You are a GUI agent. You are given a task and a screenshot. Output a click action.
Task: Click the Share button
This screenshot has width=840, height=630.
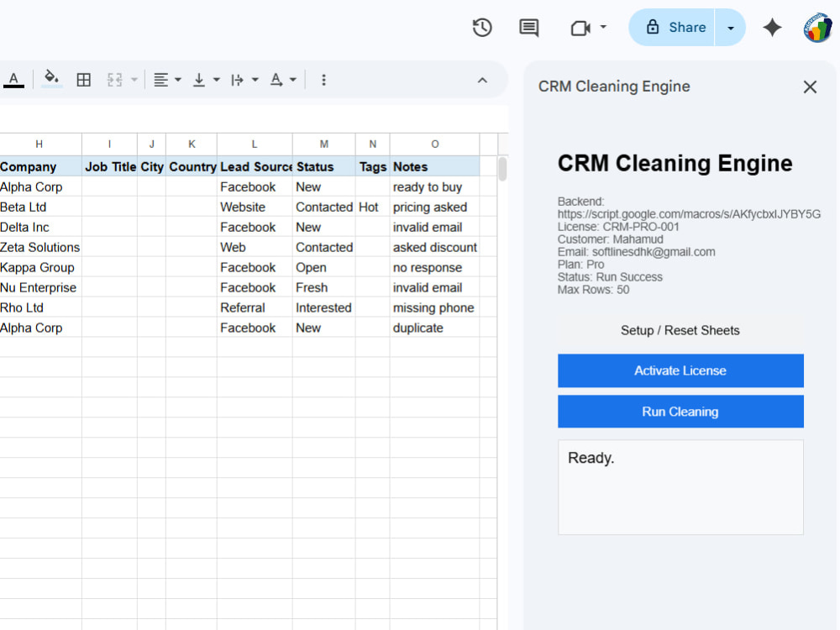click(x=672, y=28)
